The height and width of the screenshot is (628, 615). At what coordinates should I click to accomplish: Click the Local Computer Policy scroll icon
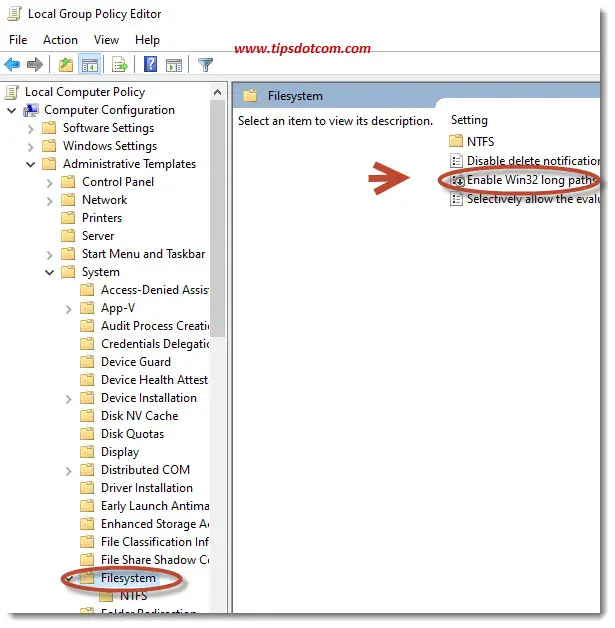coord(12,93)
